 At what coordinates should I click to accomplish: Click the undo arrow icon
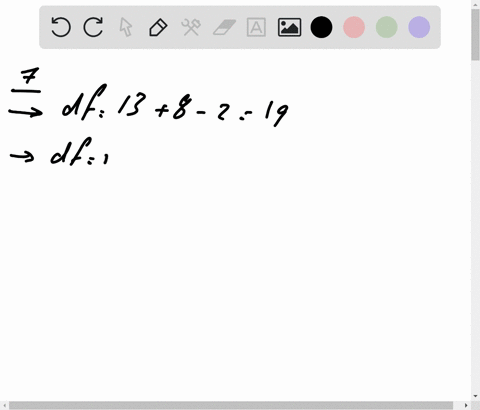pos(61,27)
